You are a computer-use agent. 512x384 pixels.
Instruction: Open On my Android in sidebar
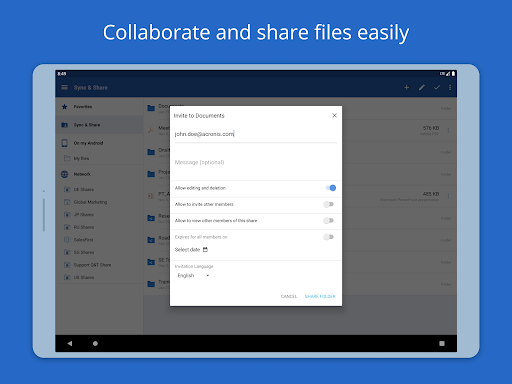(100, 143)
